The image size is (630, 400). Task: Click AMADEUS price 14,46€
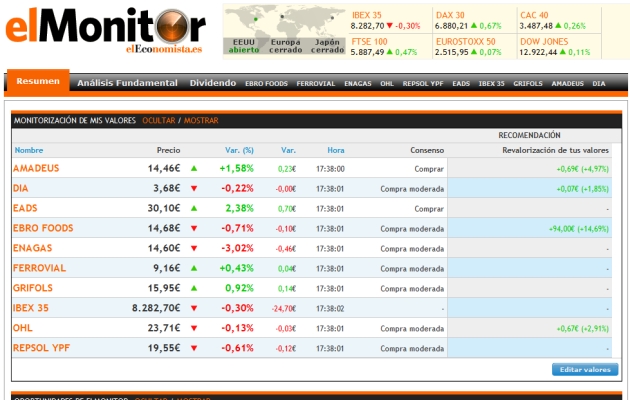click(164, 168)
